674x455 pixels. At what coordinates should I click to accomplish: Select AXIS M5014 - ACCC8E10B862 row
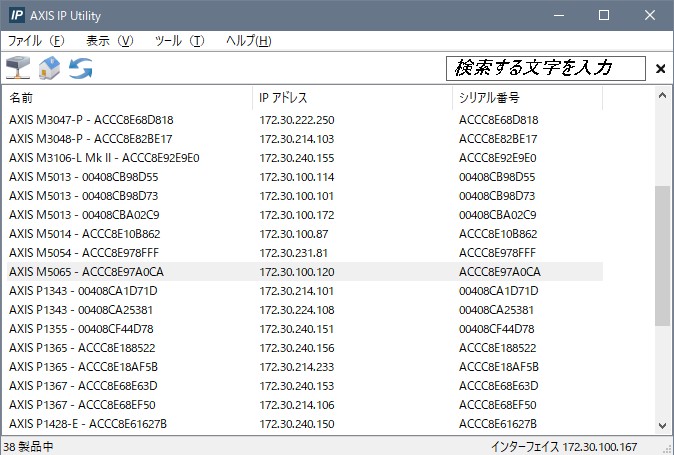[x=305, y=234]
